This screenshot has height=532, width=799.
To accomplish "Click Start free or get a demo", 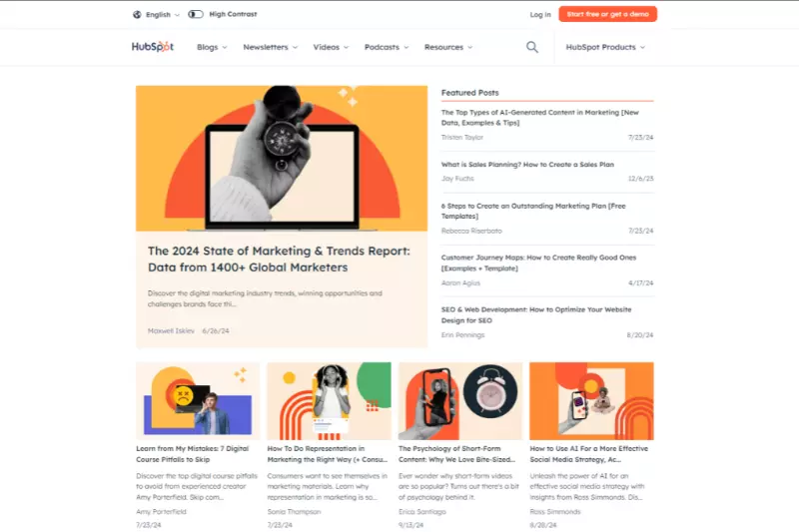I will click(608, 14).
